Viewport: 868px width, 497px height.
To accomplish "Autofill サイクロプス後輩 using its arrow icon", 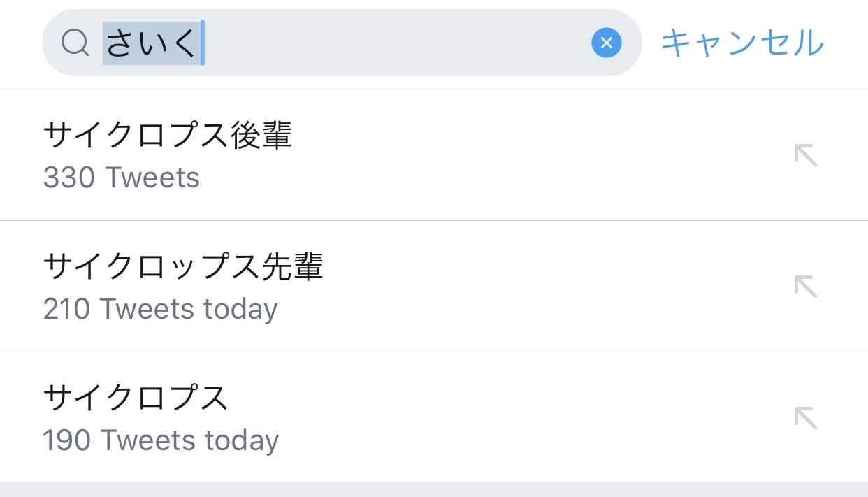I will 805,155.
